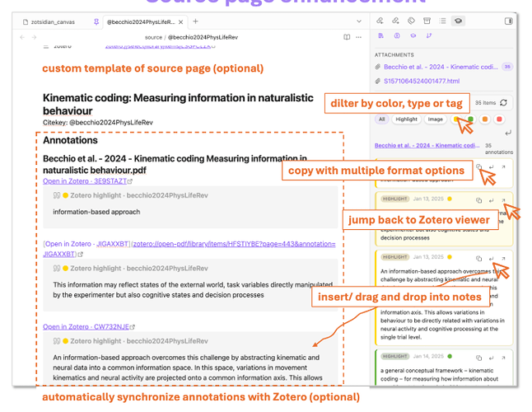Click the green 'HIGHLIGHT' badge dated Jan 14

pos(395,356)
